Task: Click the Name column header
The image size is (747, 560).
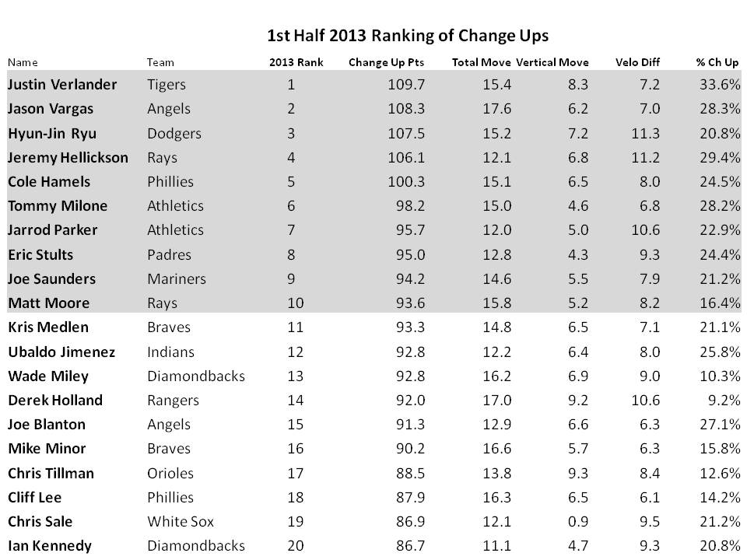Action: pyautogui.click(x=23, y=62)
